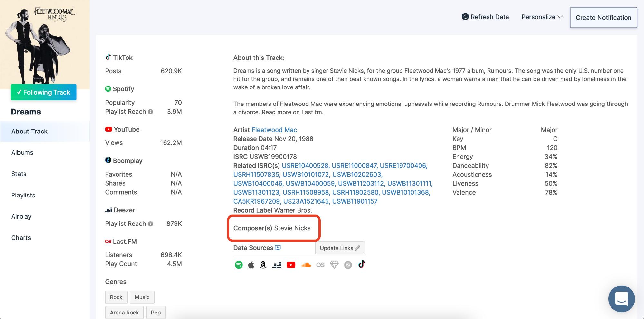
Task: Select the Pop genre tag
Action: (156, 313)
